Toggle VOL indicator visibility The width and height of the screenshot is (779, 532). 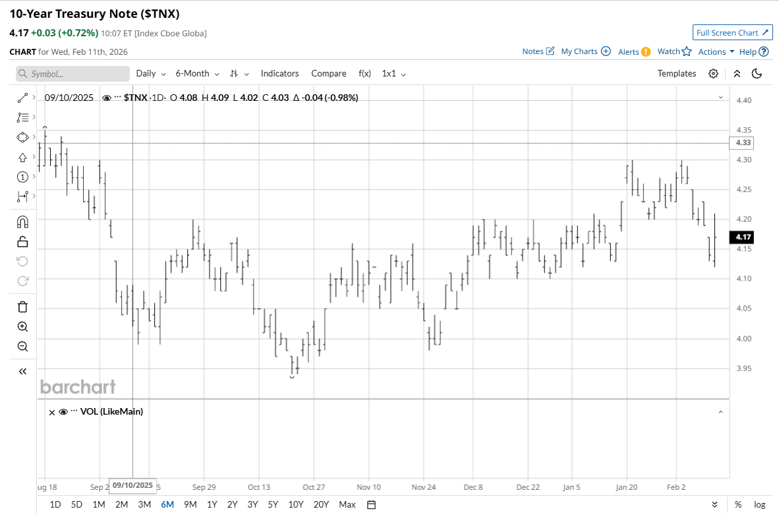point(63,411)
